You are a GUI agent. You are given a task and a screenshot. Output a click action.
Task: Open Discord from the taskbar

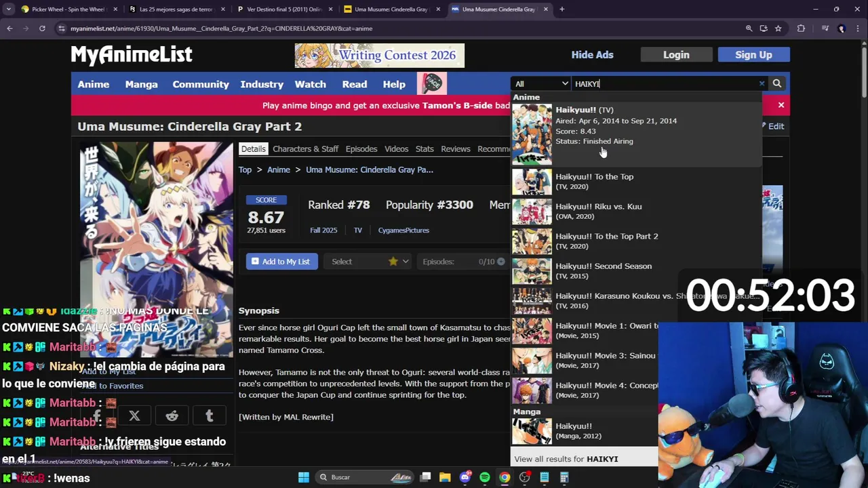coord(465,477)
